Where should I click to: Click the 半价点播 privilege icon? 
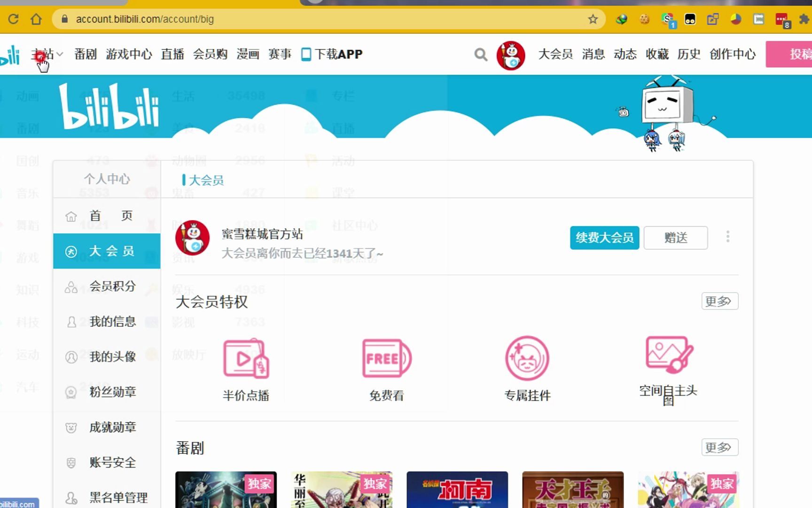pos(246,358)
